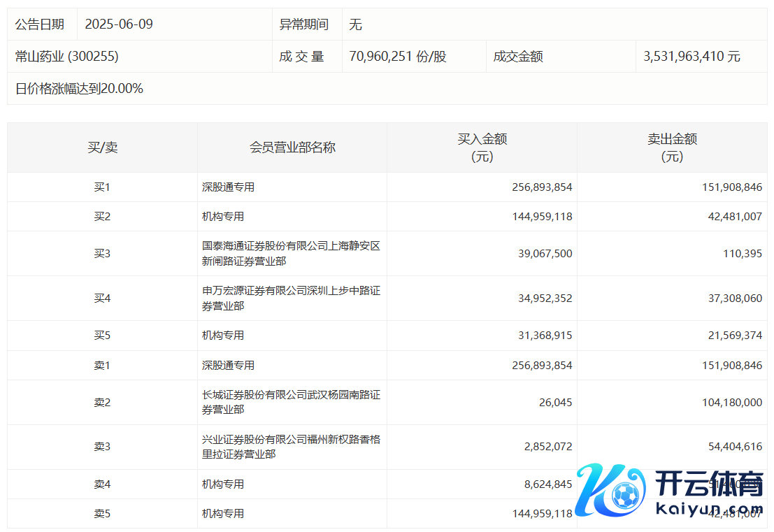This screenshot has height=532, width=774.
Task: Click the 日价格涨幅达到20.00% reason row
Action: click(79, 89)
